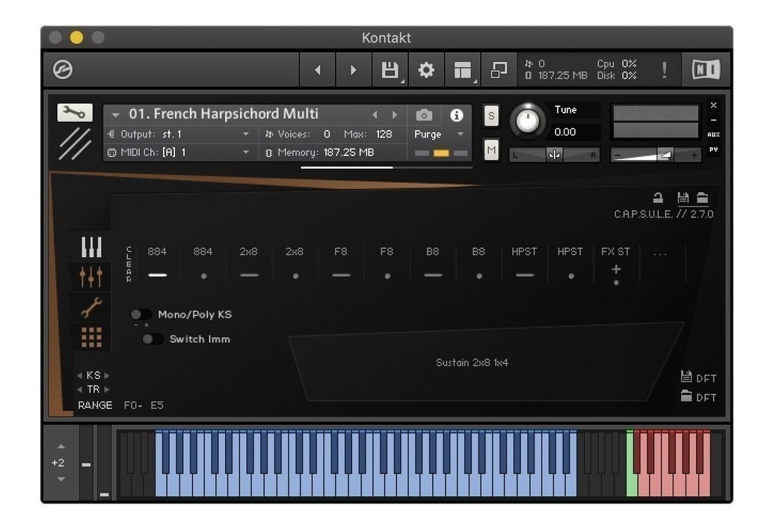Toggle PV button
The width and height of the screenshot is (773, 532).
point(713,149)
